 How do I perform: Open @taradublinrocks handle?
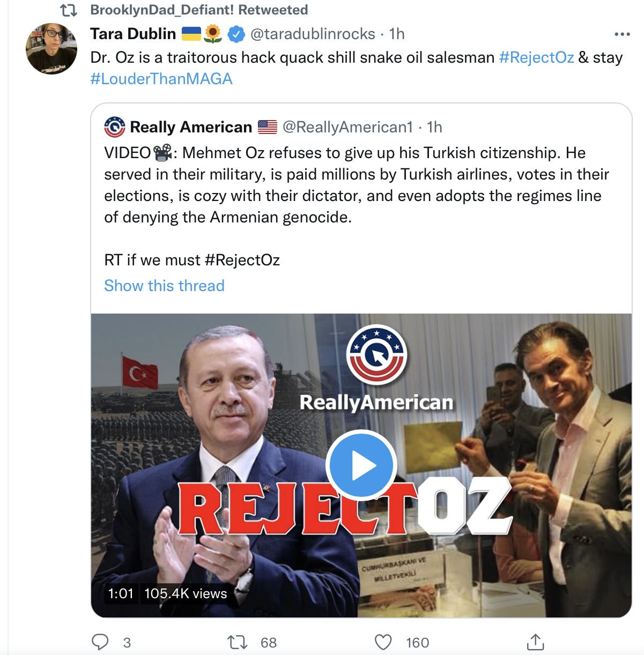point(313,34)
